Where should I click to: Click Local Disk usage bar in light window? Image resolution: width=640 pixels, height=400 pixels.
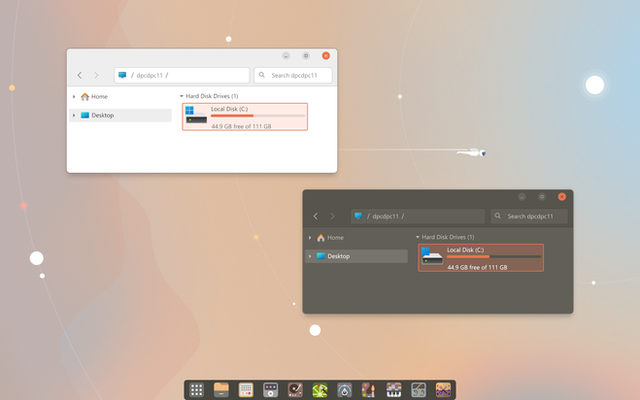coord(258,116)
